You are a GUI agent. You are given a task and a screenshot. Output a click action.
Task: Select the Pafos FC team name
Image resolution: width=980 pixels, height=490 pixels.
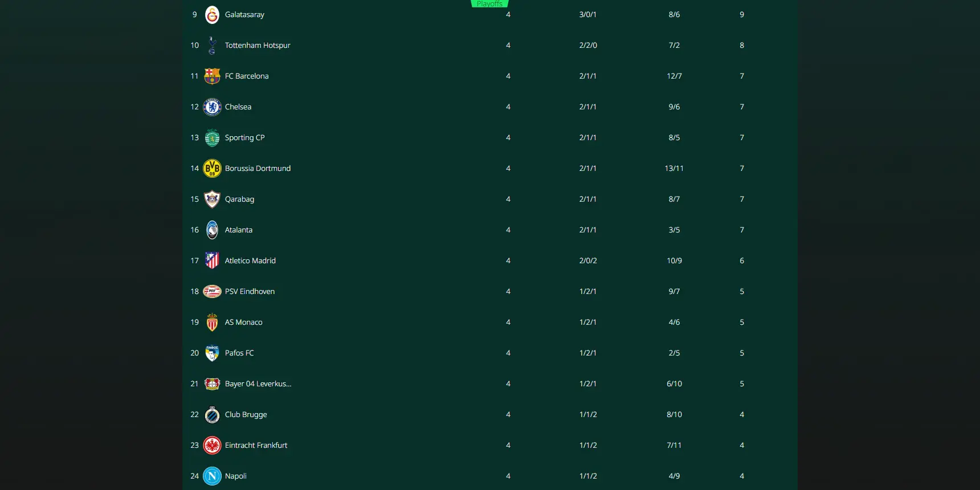pos(239,353)
